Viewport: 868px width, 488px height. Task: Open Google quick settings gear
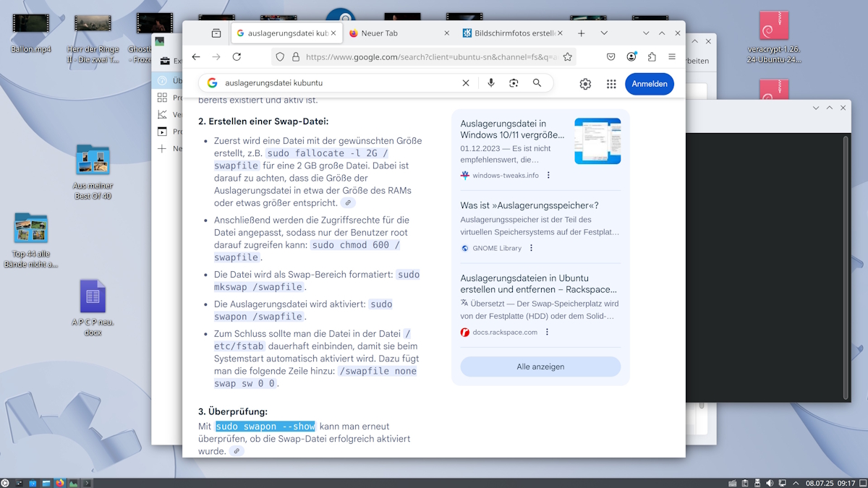point(584,84)
